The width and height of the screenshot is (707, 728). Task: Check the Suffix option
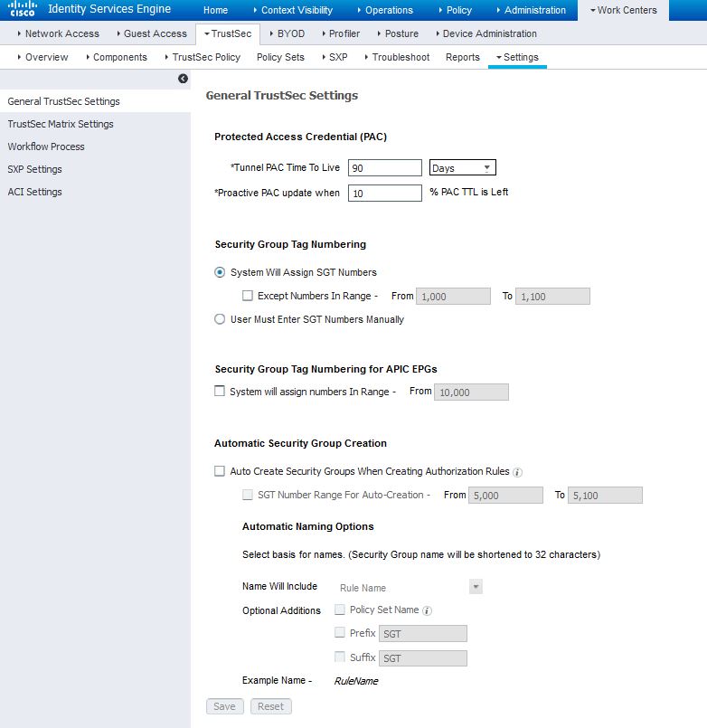(x=340, y=657)
